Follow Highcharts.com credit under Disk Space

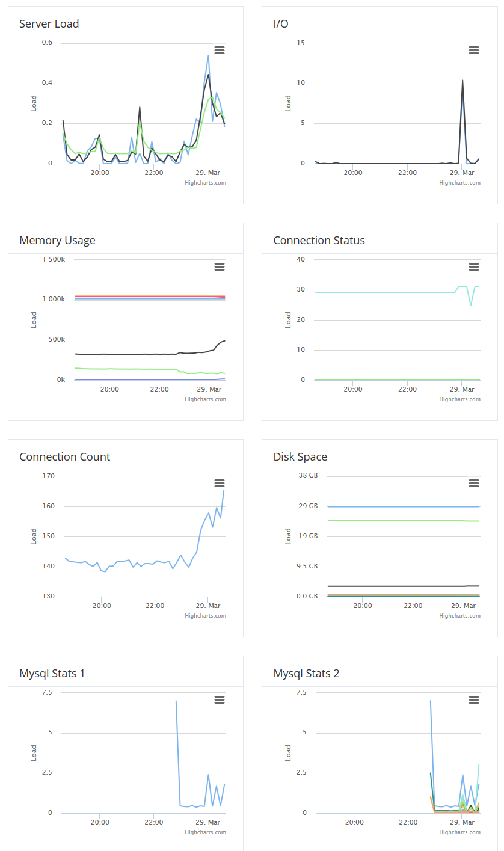tap(460, 616)
